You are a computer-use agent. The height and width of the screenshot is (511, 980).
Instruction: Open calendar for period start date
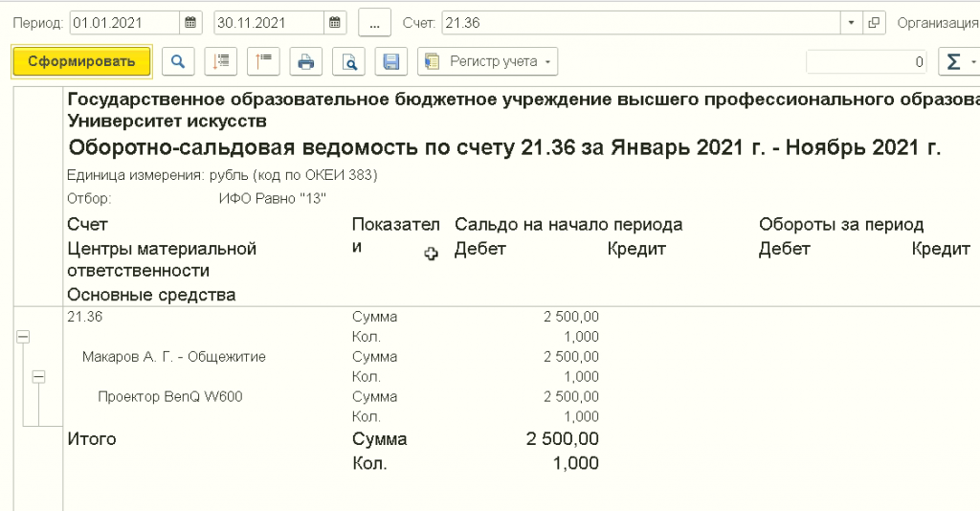pyautogui.click(x=192, y=22)
